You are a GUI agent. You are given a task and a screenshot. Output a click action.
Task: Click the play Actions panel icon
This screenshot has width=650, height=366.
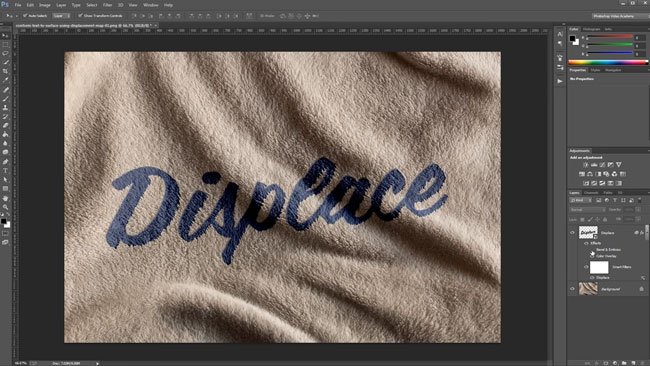[560, 81]
